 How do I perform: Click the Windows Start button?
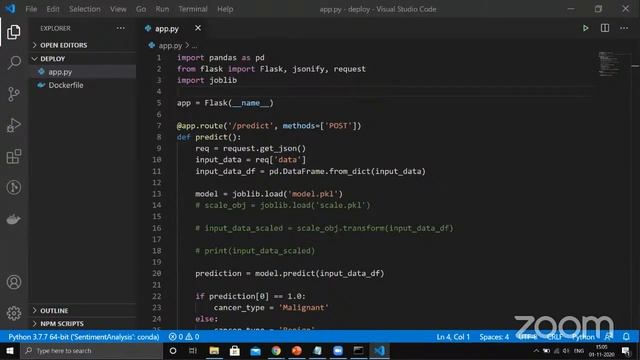click(10, 351)
